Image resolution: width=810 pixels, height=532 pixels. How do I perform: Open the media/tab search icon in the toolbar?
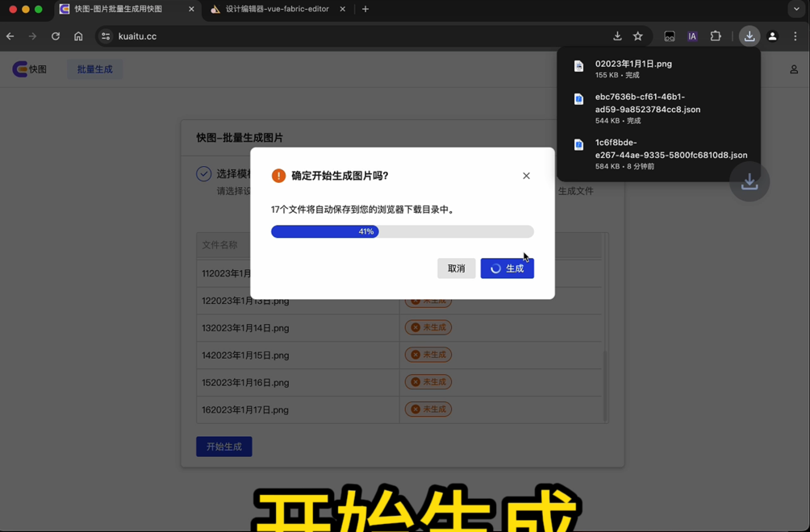[x=669, y=35]
